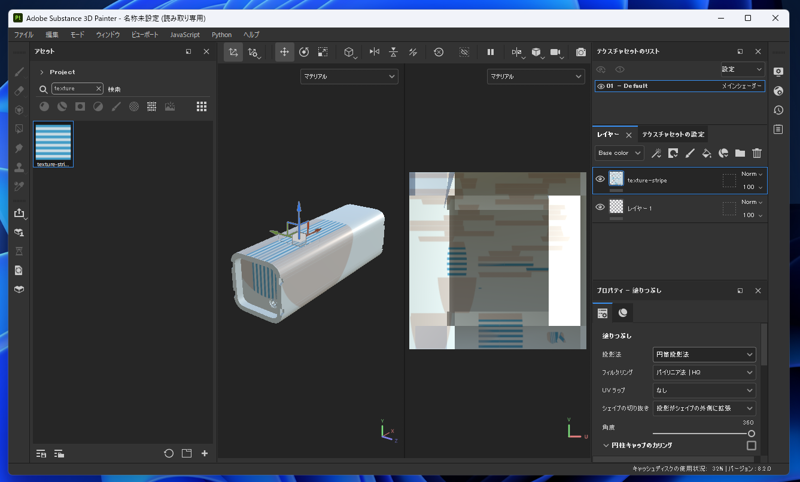
Task: Select the Clone stamp tool in left toolbar
Action: pyautogui.click(x=19, y=167)
